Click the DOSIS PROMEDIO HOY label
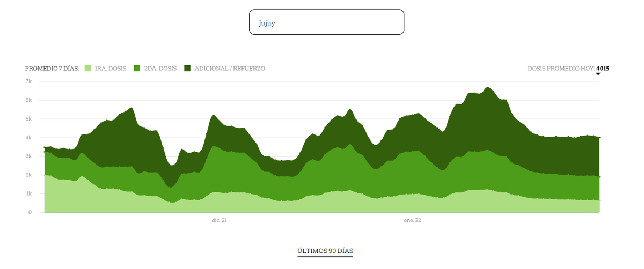 (x=561, y=69)
